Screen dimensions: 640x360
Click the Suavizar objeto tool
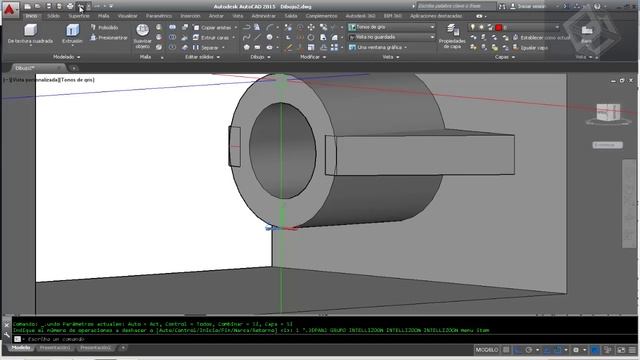[142, 37]
